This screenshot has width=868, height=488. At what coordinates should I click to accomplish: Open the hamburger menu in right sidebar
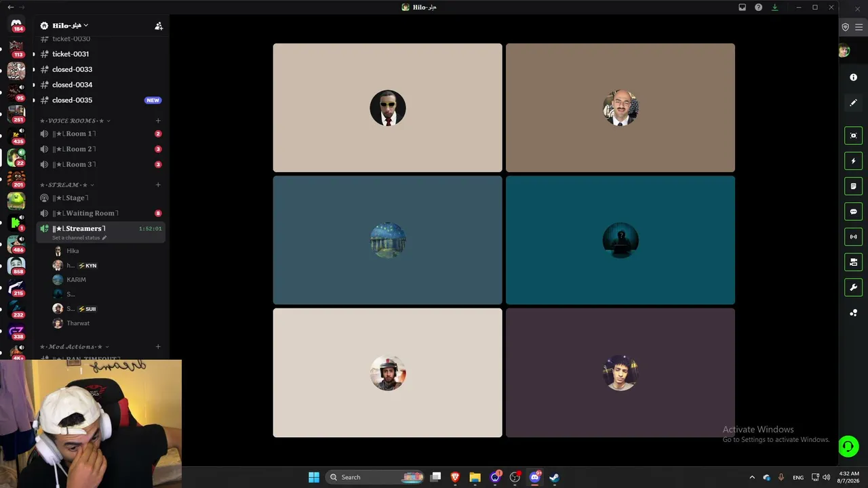coord(859,27)
